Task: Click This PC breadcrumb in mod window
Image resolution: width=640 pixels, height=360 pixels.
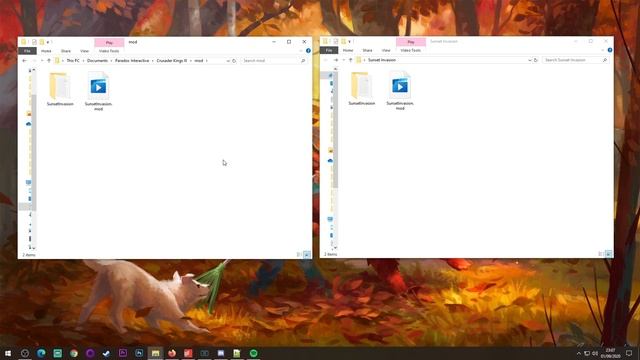Action: tap(73, 61)
